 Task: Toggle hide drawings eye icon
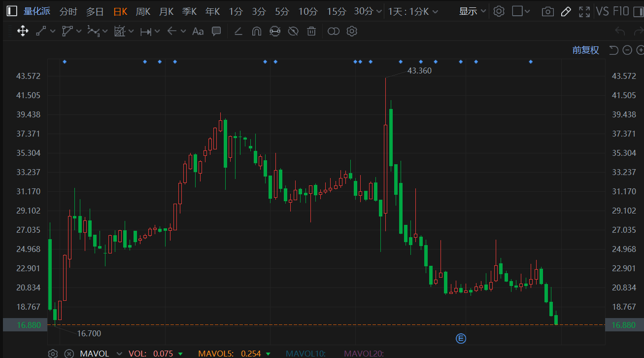click(293, 32)
